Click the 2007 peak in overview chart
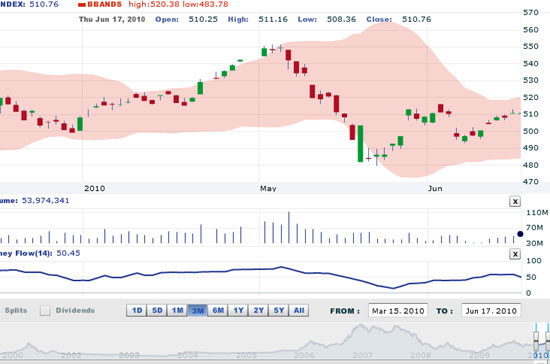 point(361,326)
